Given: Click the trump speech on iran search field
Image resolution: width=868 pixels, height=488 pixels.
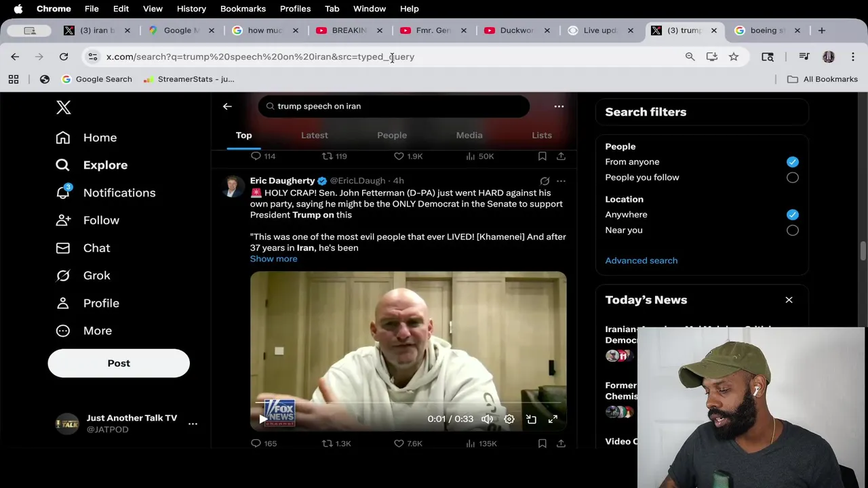Looking at the screenshot, I should point(393,106).
